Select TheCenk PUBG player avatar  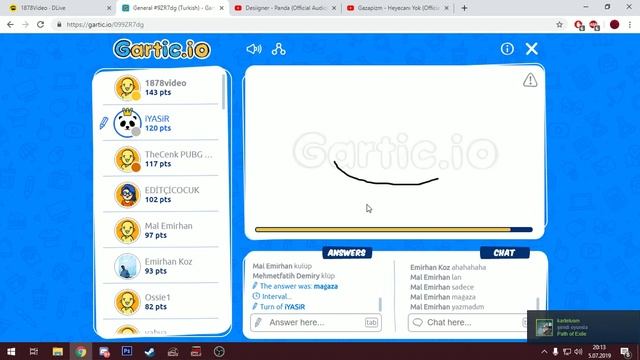pos(127,159)
